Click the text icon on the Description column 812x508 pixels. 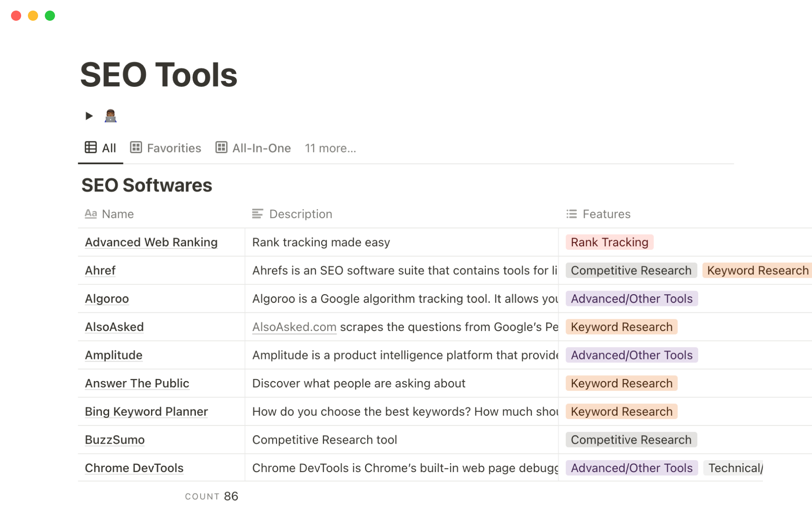[x=258, y=214]
